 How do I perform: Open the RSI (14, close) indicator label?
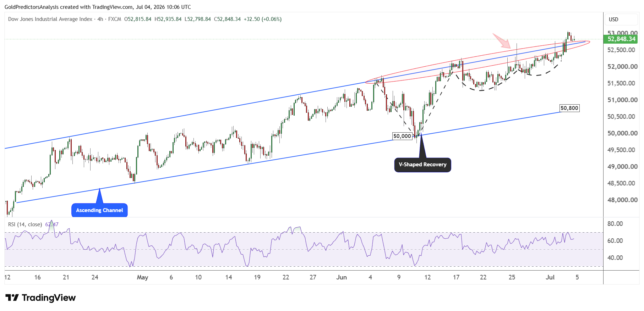tap(25, 224)
